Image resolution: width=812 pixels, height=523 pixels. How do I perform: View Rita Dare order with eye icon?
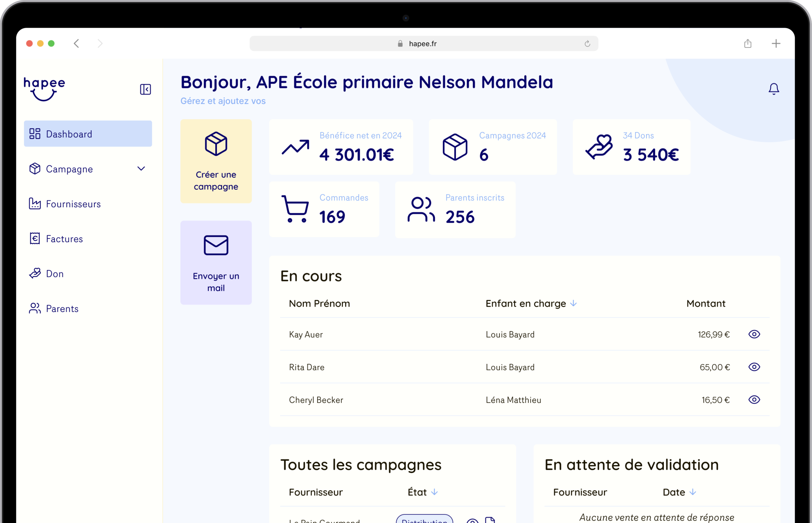[754, 367]
